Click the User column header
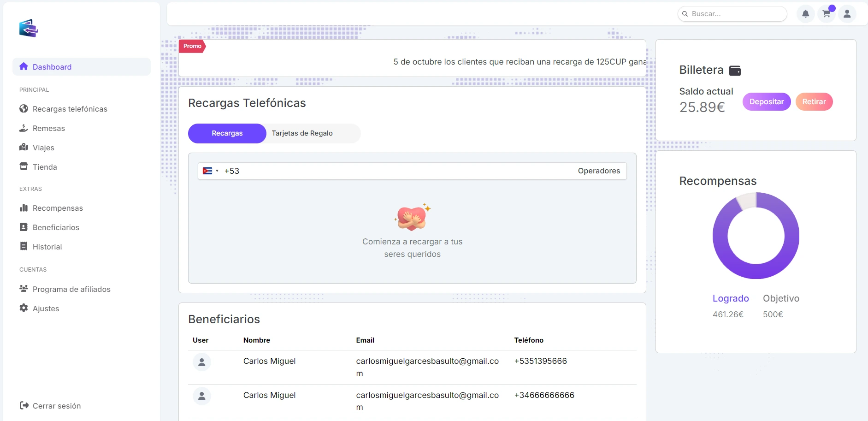The image size is (868, 421). coord(201,340)
